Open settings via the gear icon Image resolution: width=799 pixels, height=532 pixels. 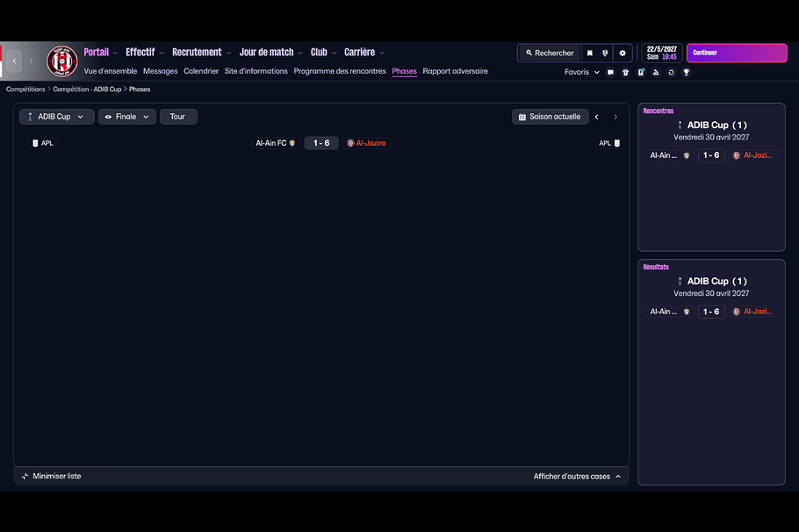click(623, 53)
